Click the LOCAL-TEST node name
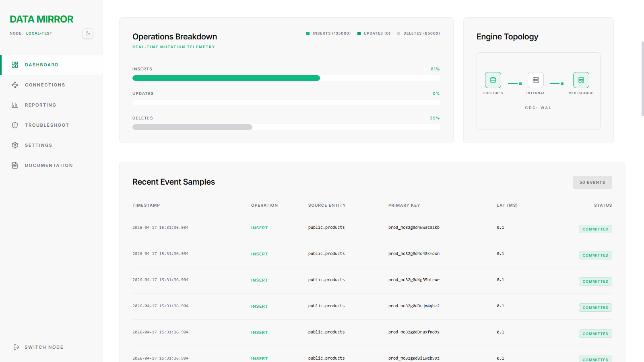 coord(39,33)
